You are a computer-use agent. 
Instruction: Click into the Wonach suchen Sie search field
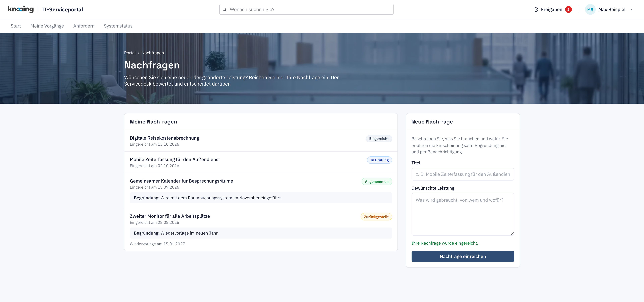[307, 10]
